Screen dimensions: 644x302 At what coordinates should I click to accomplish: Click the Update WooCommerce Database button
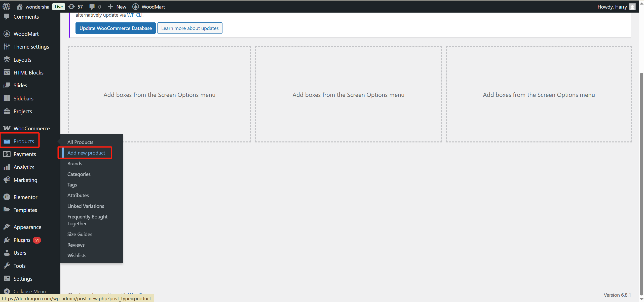point(116,28)
